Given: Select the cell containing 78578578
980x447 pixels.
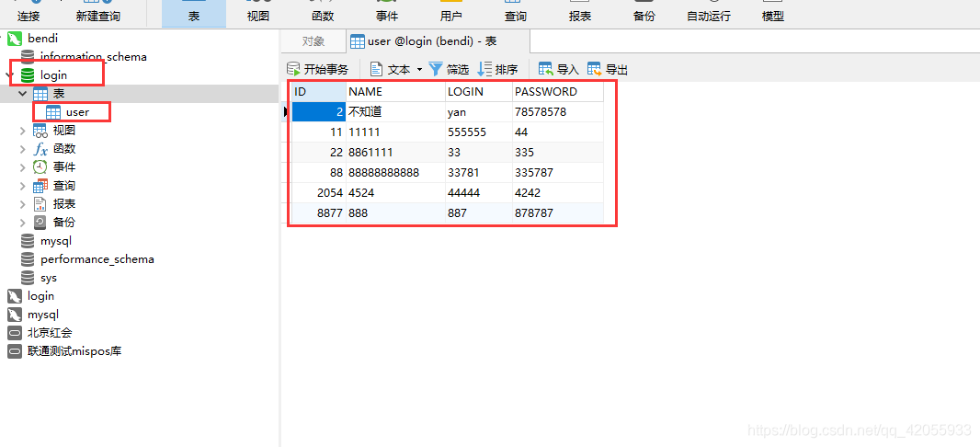Looking at the screenshot, I should click(x=558, y=112).
